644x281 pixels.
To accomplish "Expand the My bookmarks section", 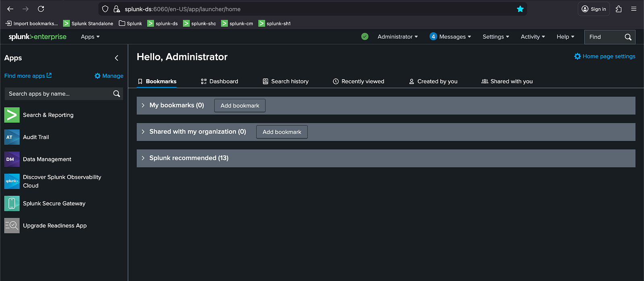I will click(143, 105).
